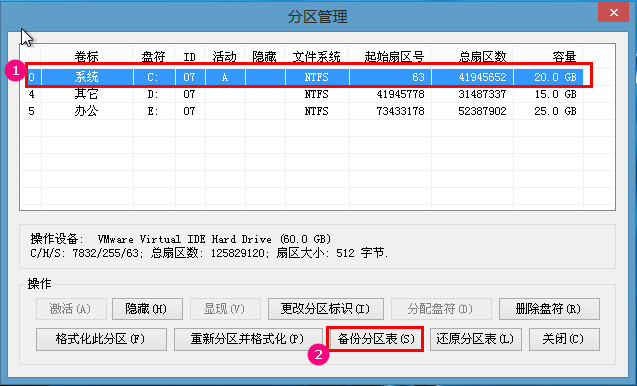Click 更改分区标识(I) button
Screen dimensions: 637x386
tap(325, 309)
